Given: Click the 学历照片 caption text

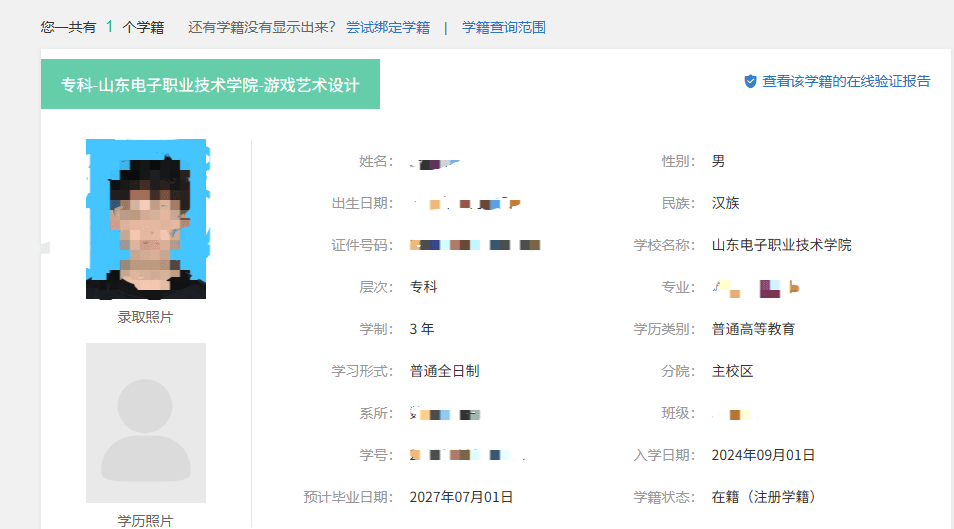Looking at the screenshot, I should coord(145,520).
